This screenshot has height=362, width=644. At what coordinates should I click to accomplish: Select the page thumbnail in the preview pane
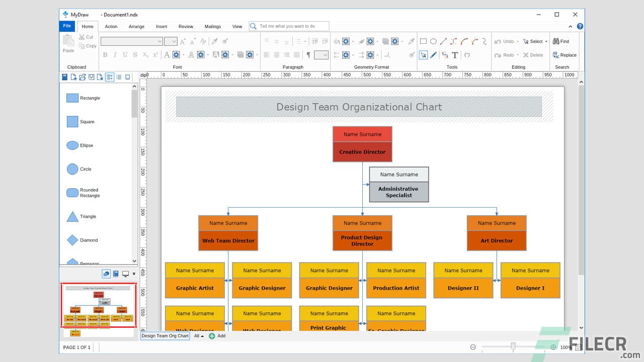pos(98,304)
